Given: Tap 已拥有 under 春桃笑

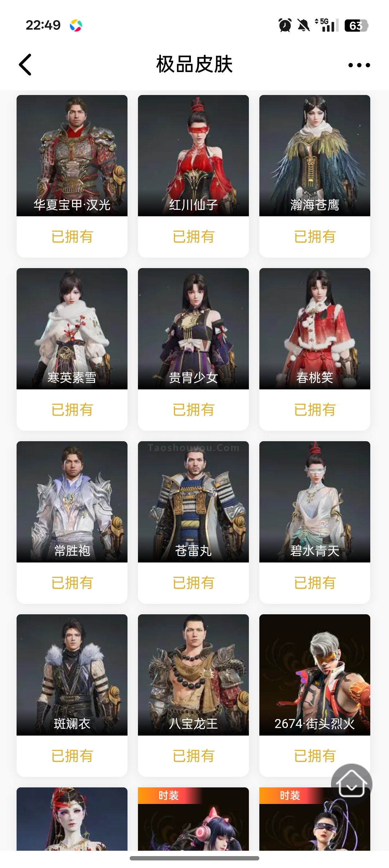Looking at the screenshot, I should point(315,410).
